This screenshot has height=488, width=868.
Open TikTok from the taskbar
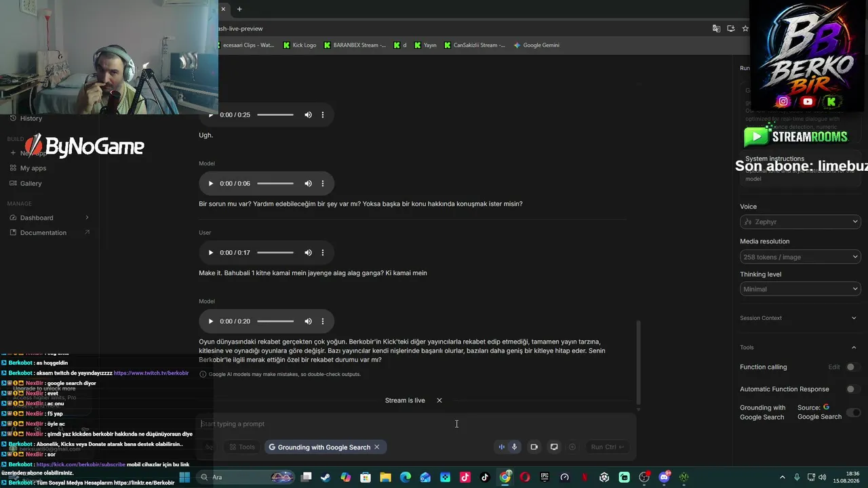485,477
